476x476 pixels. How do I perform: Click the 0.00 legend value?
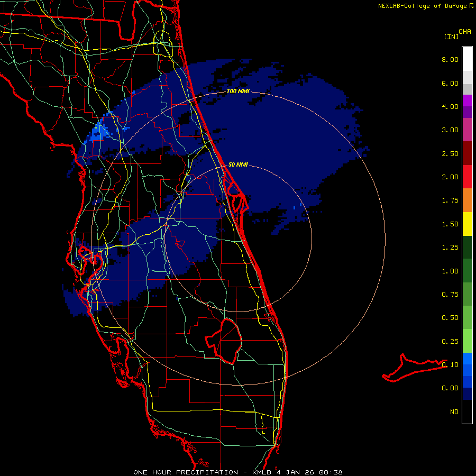tap(450, 388)
